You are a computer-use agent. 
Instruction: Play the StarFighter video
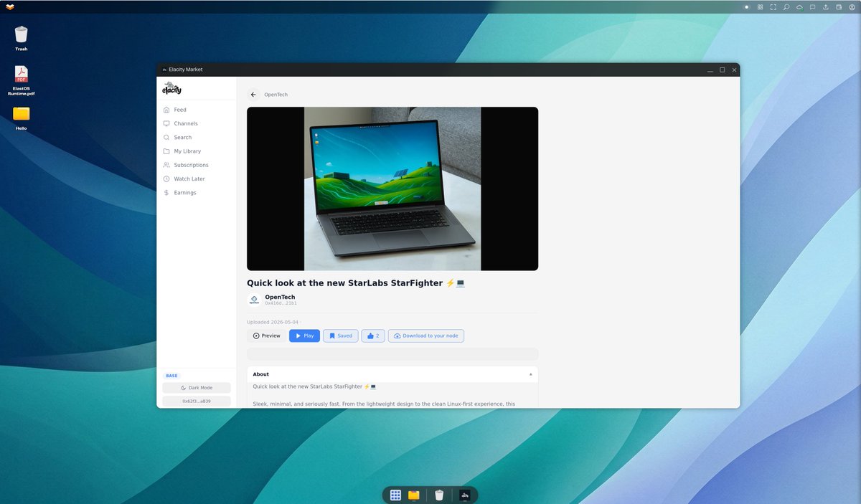coord(304,336)
